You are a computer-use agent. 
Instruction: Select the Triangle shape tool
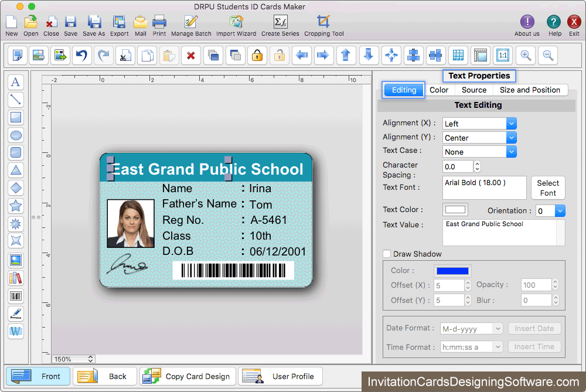point(16,171)
